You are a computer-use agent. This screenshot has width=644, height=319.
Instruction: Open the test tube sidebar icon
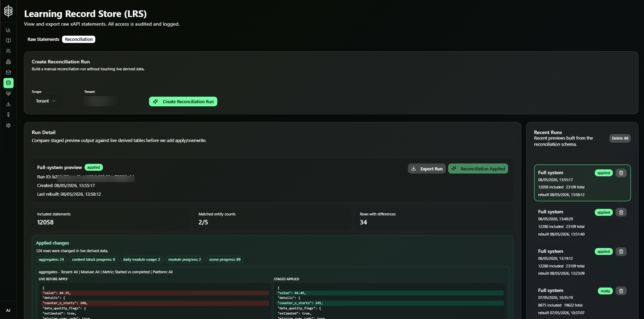pos(8,115)
